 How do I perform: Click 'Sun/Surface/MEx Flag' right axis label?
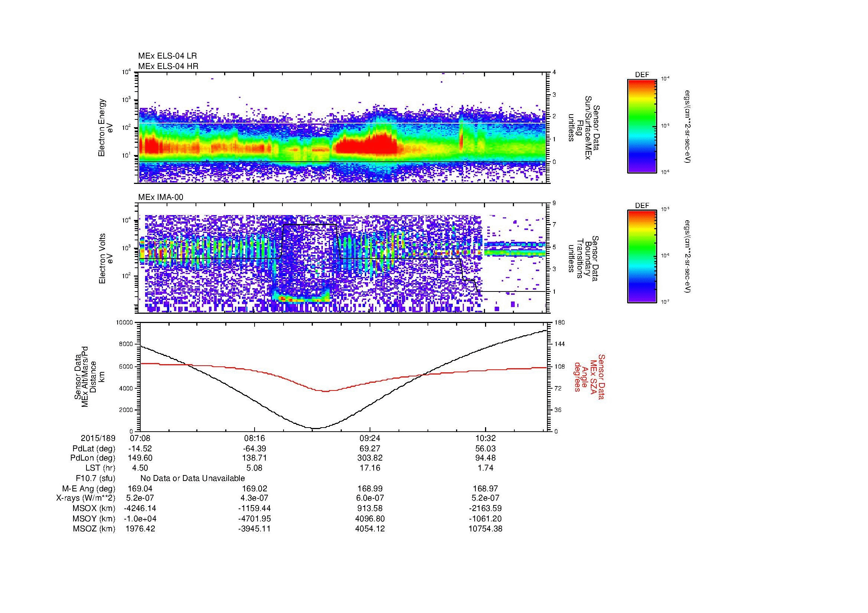tap(584, 128)
